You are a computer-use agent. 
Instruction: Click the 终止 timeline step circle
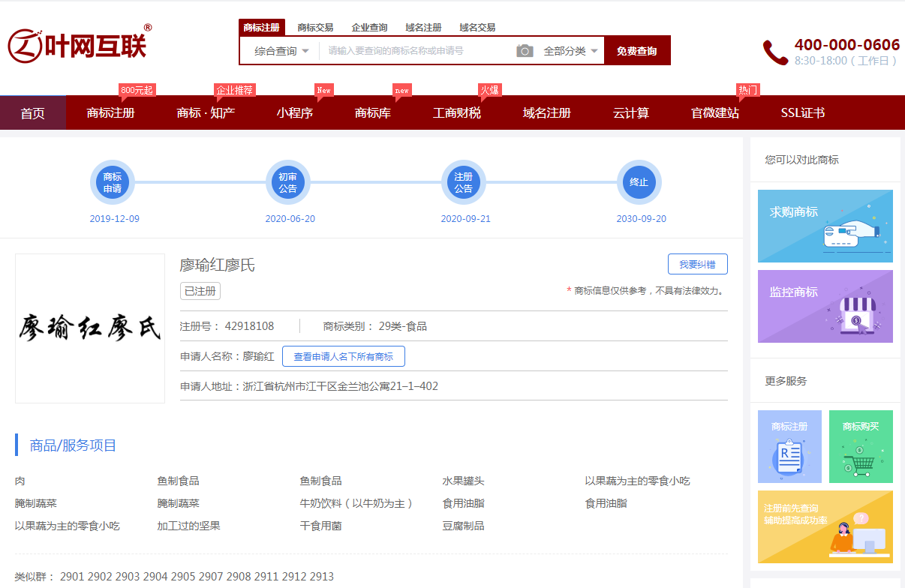(x=639, y=182)
